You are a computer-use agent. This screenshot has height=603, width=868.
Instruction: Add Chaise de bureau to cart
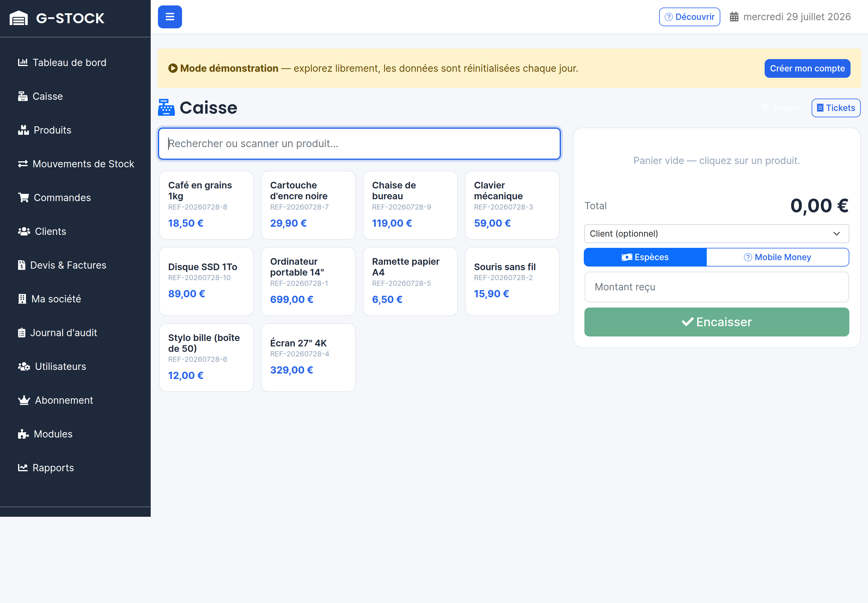(x=410, y=205)
